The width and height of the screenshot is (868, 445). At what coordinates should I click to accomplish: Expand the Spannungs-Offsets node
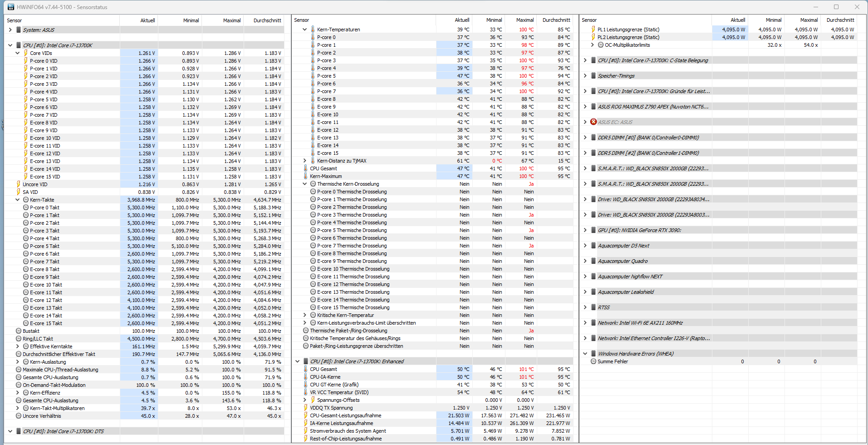pyautogui.click(x=304, y=400)
